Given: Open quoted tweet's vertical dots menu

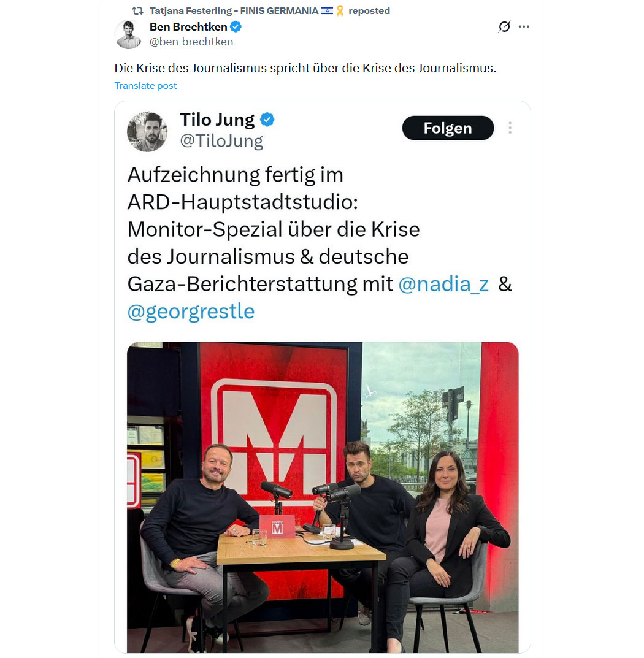Looking at the screenshot, I should click(510, 128).
